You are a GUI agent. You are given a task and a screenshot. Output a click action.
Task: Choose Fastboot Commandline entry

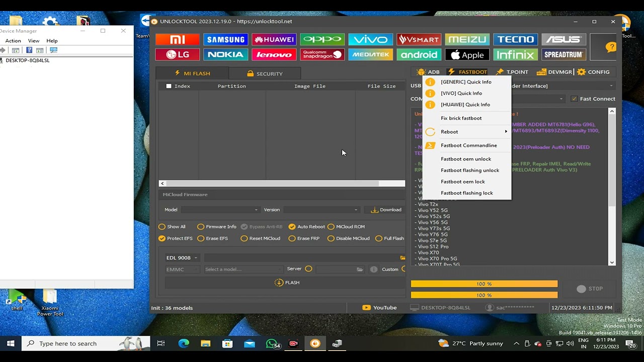466,145
